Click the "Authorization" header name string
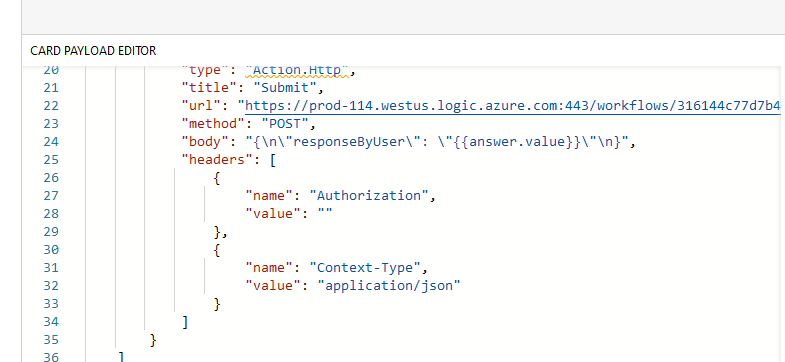The image size is (785, 362). tap(369, 196)
